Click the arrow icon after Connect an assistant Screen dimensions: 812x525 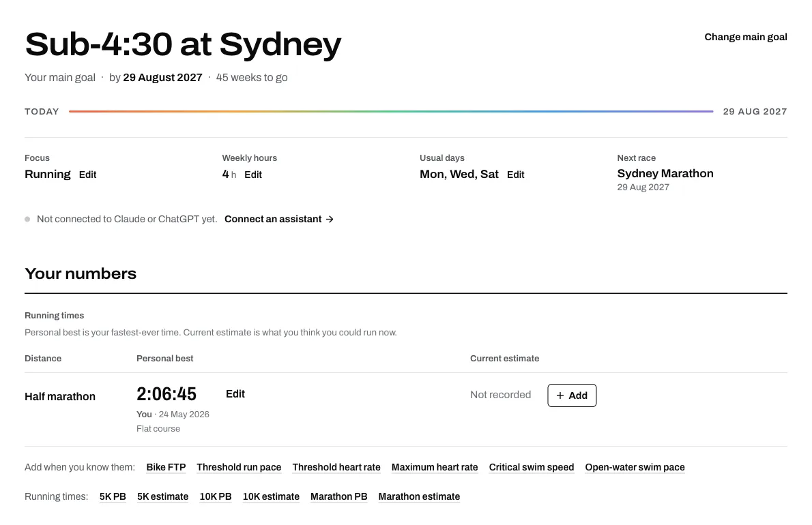point(330,220)
